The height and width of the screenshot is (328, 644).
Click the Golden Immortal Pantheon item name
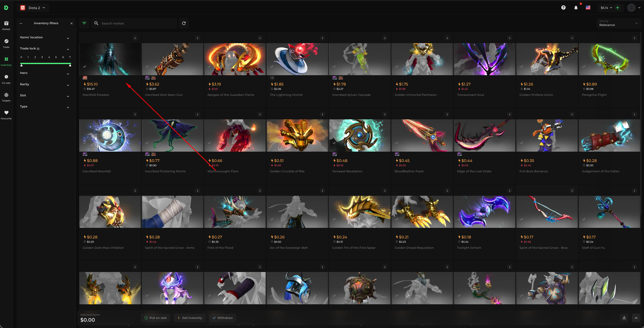point(416,95)
